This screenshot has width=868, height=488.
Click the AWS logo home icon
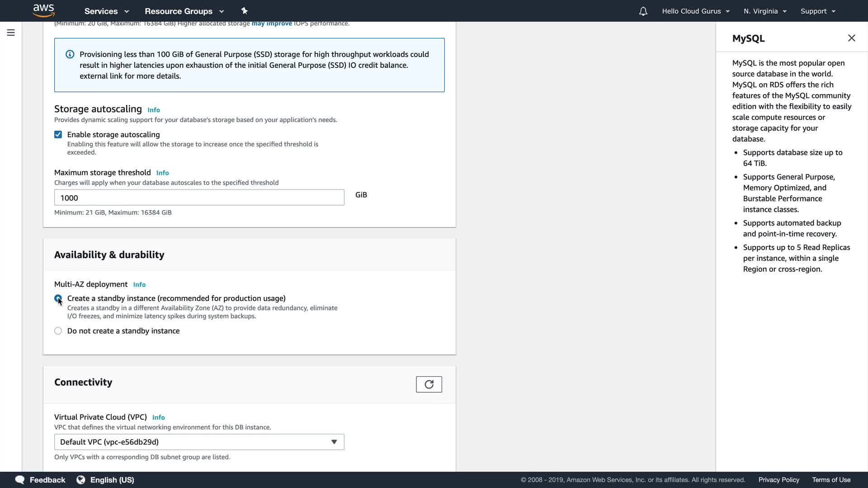click(x=43, y=10)
